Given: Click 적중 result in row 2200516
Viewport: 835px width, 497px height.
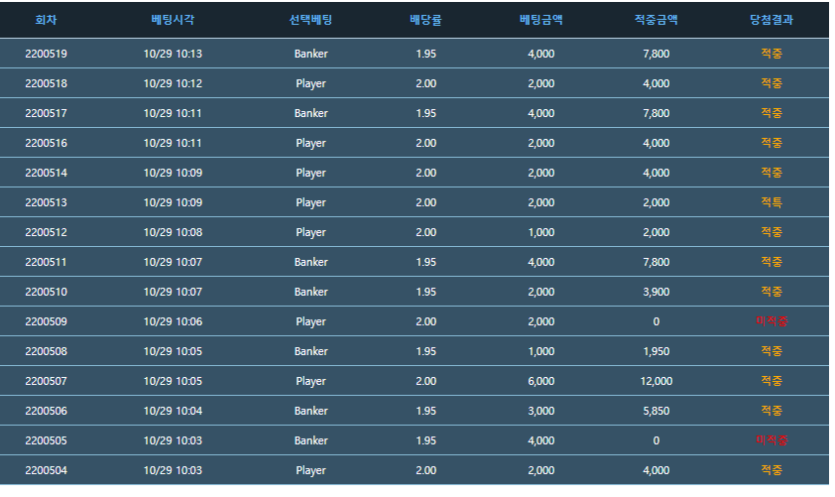Looking at the screenshot, I should coord(772,143).
